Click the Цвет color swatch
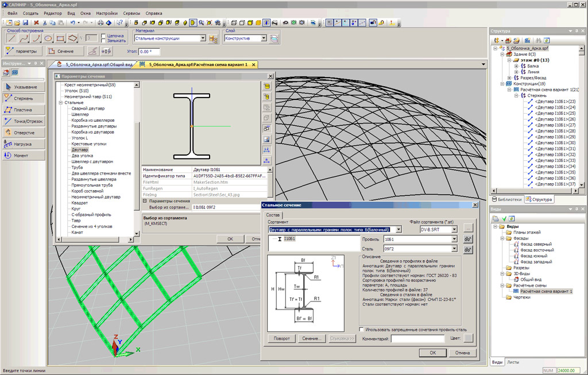 [x=469, y=339]
